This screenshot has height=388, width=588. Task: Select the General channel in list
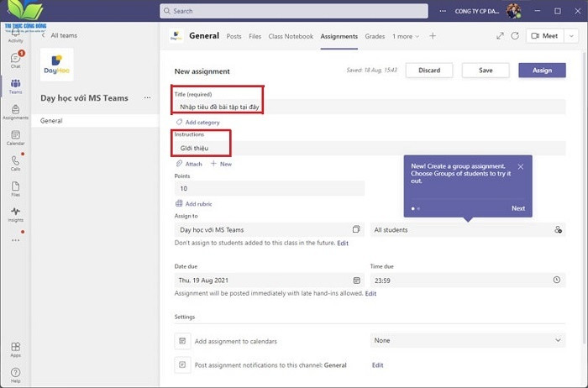(x=95, y=121)
